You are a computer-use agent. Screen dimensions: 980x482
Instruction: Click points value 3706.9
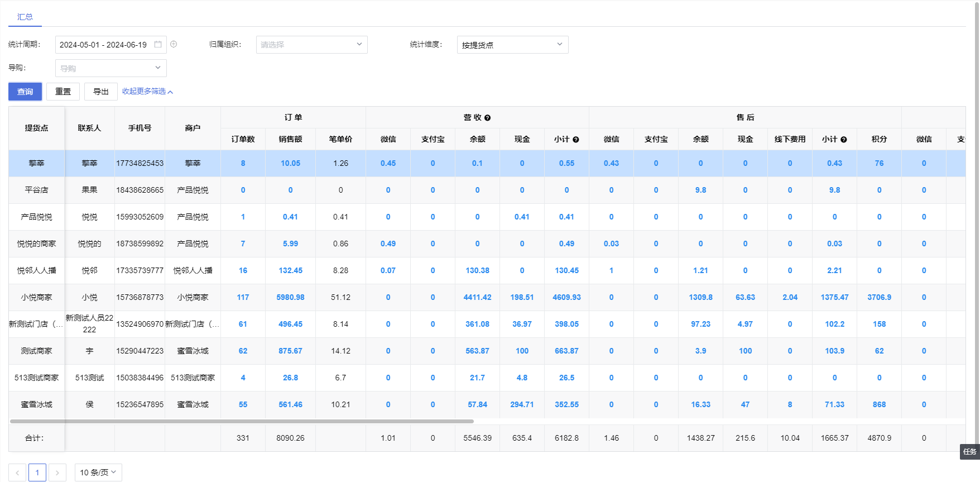(x=879, y=297)
